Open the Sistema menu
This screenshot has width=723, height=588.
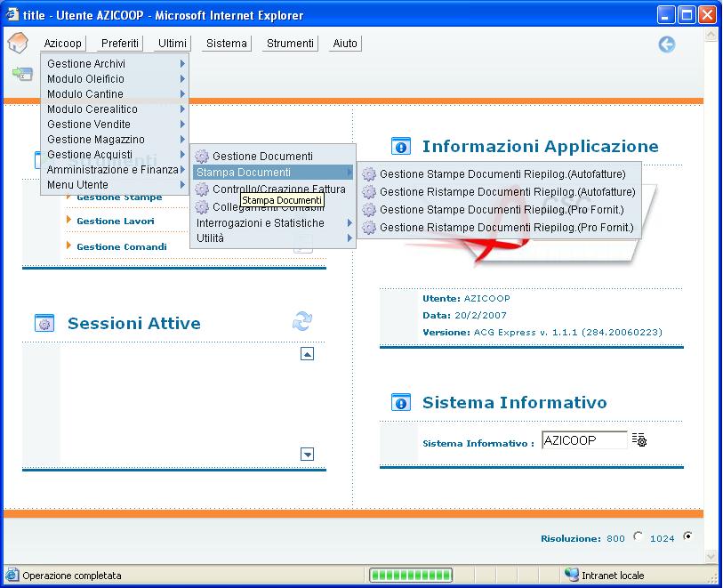pyautogui.click(x=227, y=44)
